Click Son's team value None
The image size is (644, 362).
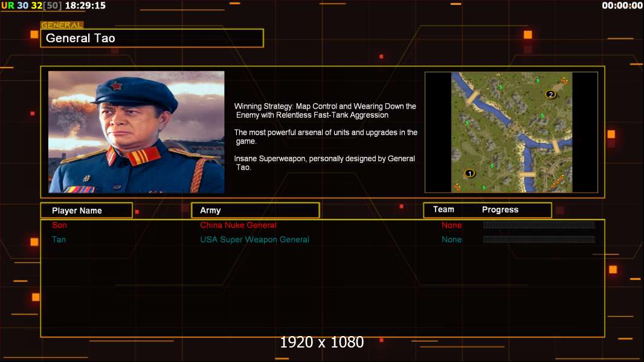pyautogui.click(x=451, y=225)
